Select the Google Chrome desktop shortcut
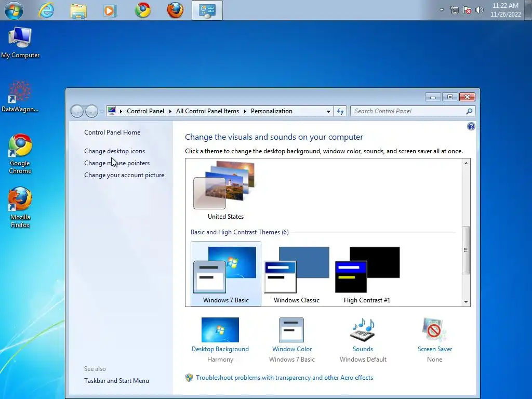The height and width of the screenshot is (399, 532). 20,154
